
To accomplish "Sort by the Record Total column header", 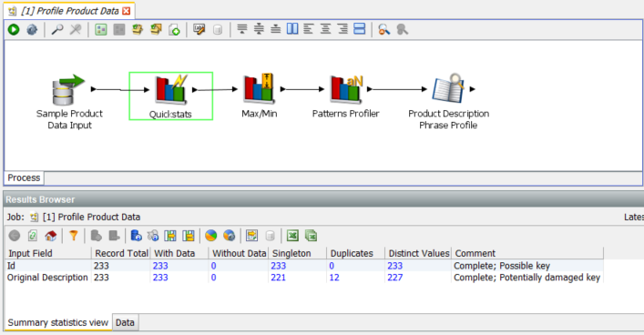I will [x=121, y=253].
